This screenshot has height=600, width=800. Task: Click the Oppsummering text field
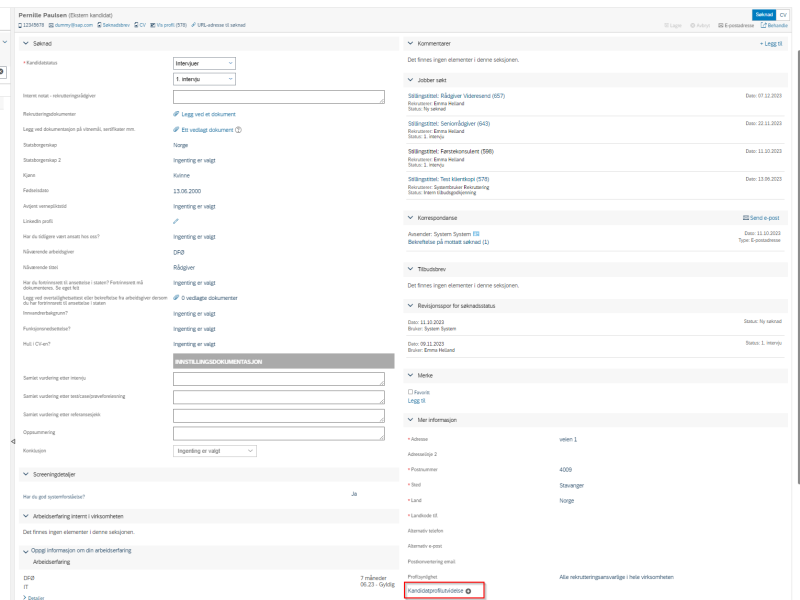coord(279,433)
